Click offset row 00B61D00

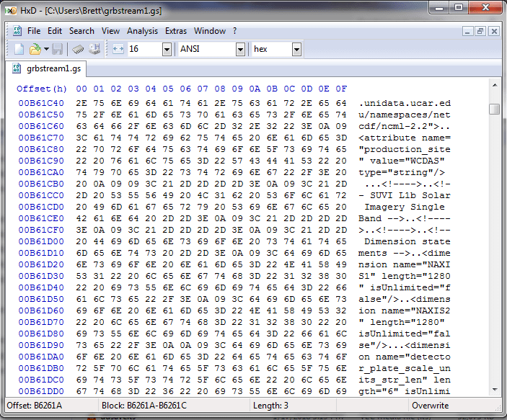pos(41,241)
